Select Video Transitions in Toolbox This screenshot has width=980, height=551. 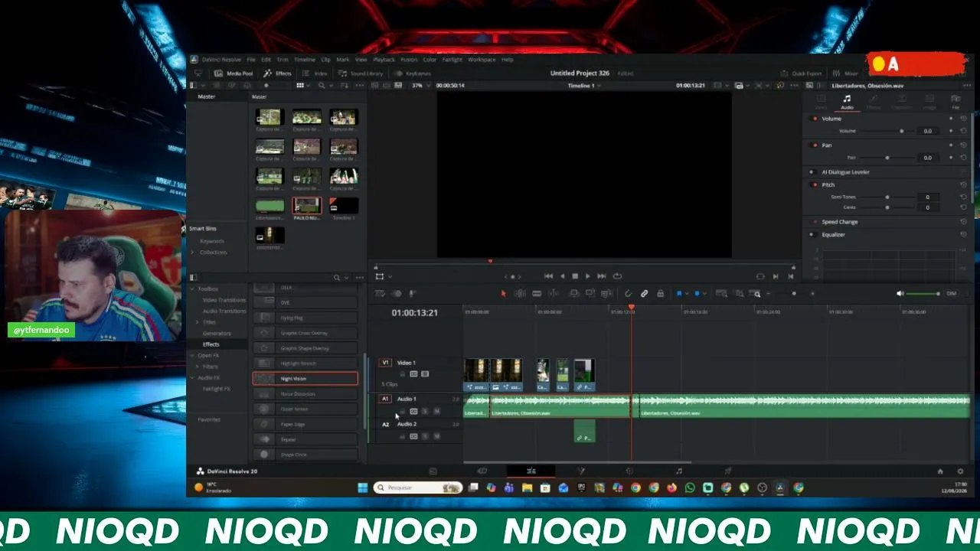pyautogui.click(x=224, y=300)
